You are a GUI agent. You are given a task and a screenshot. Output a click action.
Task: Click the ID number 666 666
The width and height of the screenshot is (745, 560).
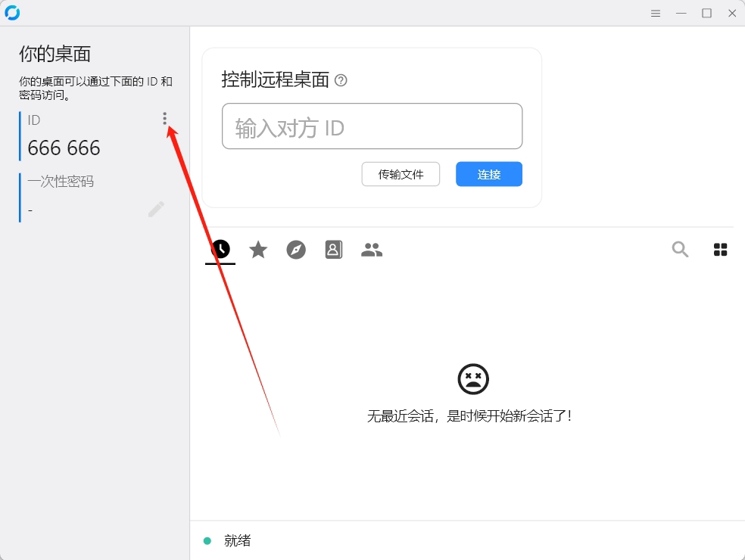point(64,148)
